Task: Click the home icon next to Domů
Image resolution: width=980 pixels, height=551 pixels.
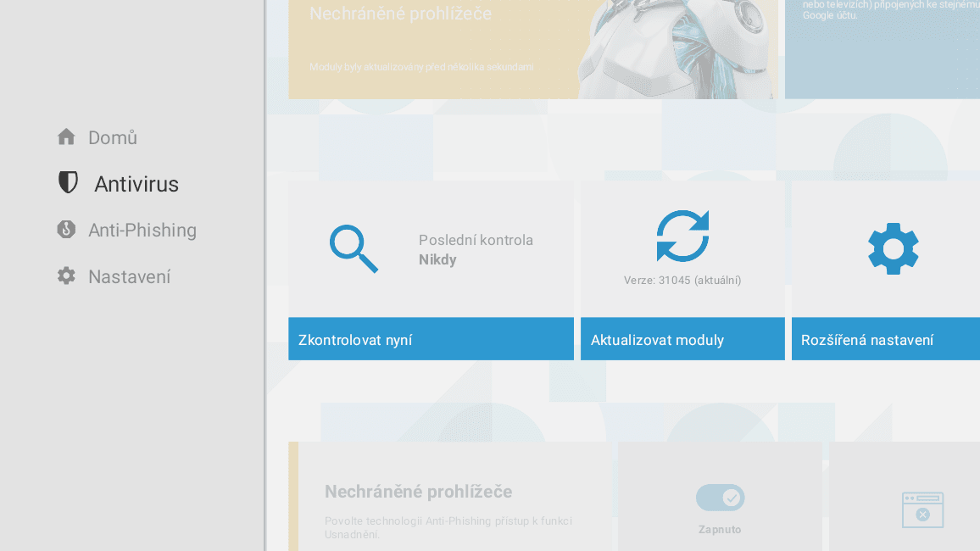Action: point(66,136)
